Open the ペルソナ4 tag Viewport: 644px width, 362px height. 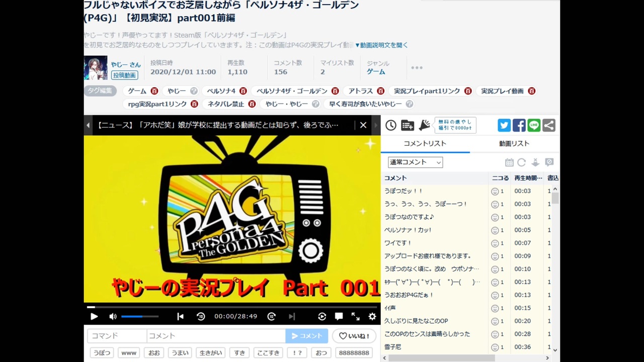tap(221, 91)
